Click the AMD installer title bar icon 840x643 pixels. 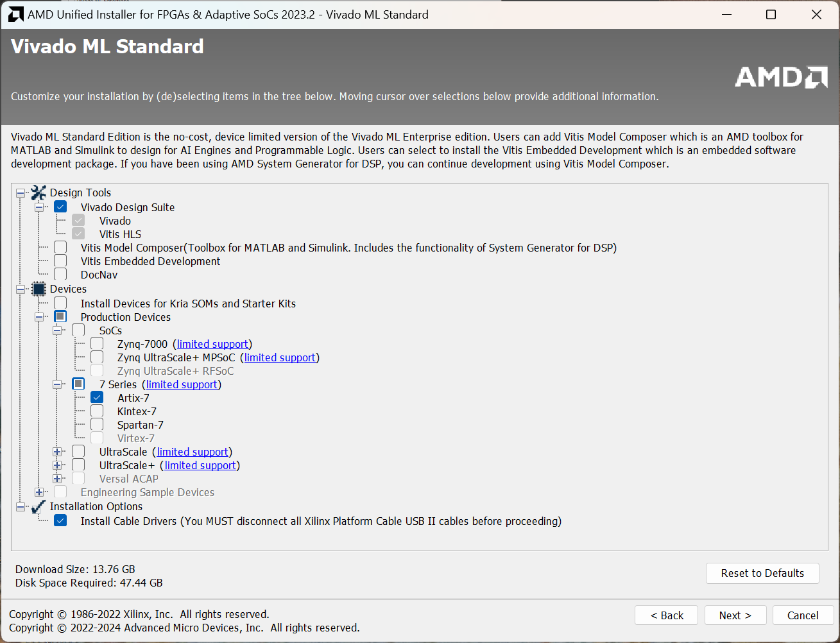pyautogui.click(x=16, y=15)
